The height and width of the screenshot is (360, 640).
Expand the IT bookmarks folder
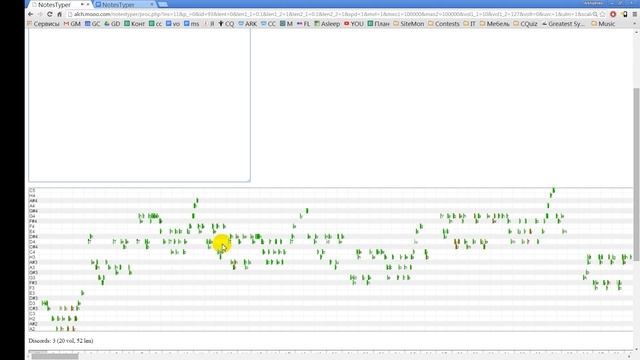pos(469,24)
